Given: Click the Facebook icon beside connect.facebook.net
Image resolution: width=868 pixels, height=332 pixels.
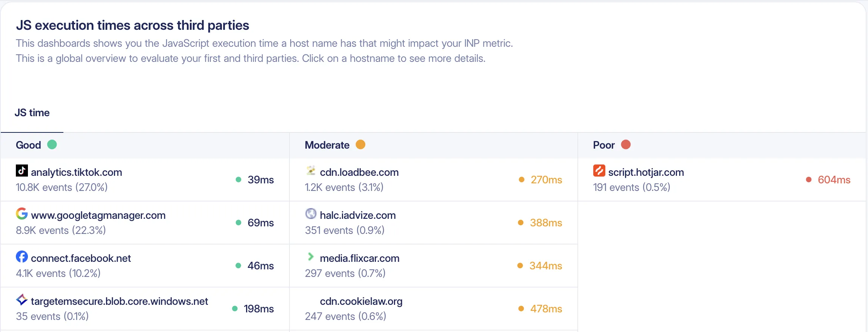Looking at the screenshot, I should pos(22,257).
